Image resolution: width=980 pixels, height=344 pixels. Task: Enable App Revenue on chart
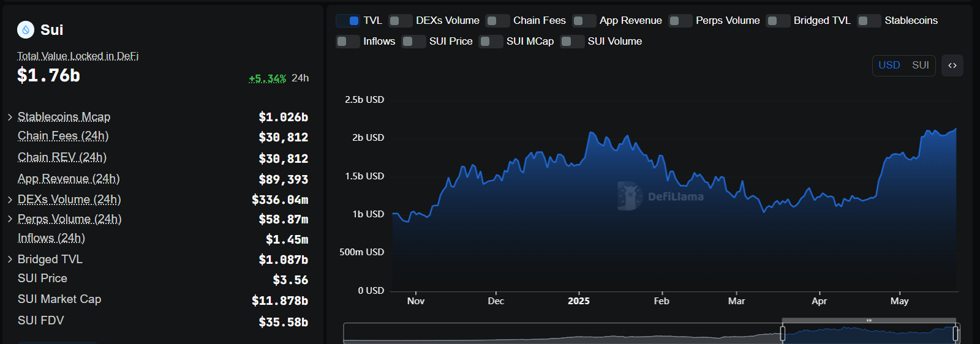pos(584,21)
